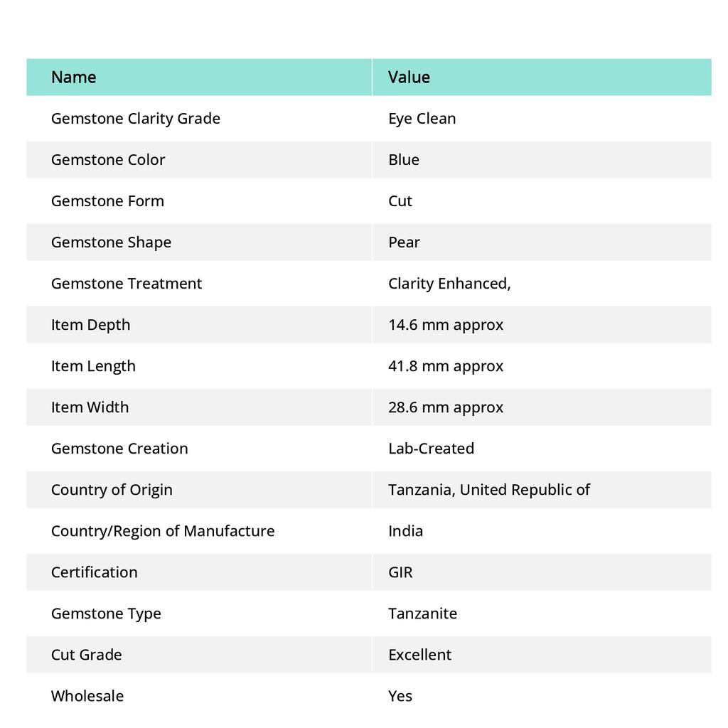
Task: Click the Lab-Created value
Action: (431, 448)
